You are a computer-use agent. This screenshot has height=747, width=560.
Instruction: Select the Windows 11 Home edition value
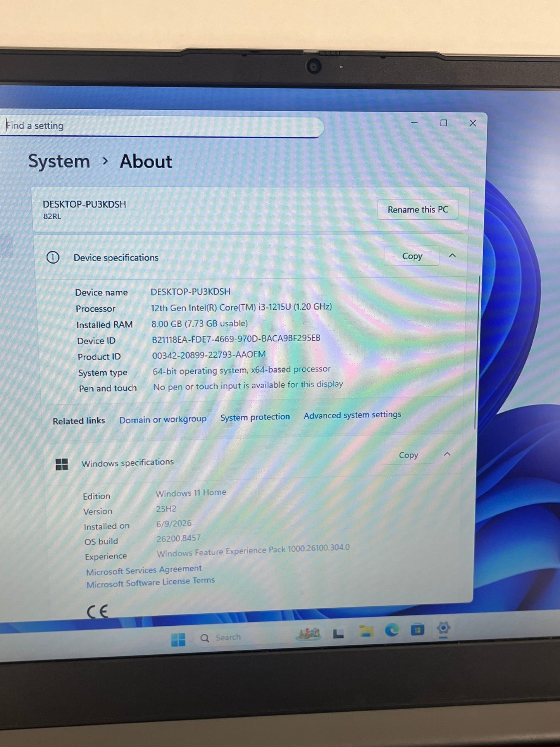pos(191,493)
